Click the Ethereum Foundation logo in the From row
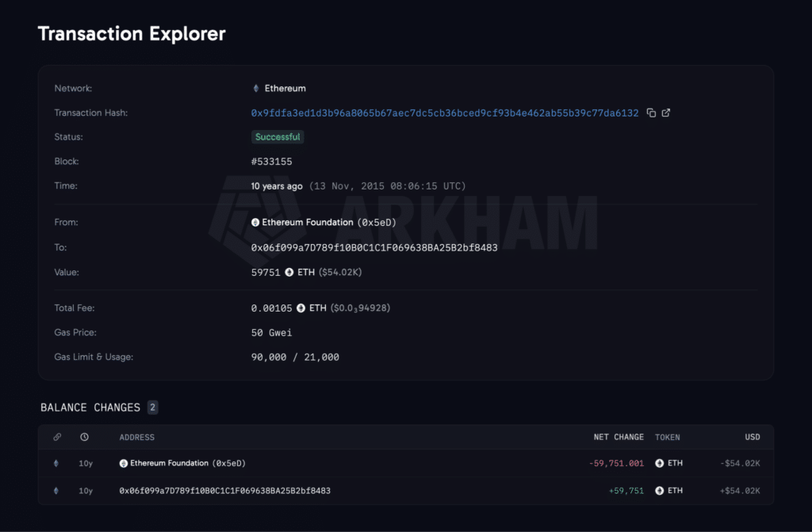 255,222
